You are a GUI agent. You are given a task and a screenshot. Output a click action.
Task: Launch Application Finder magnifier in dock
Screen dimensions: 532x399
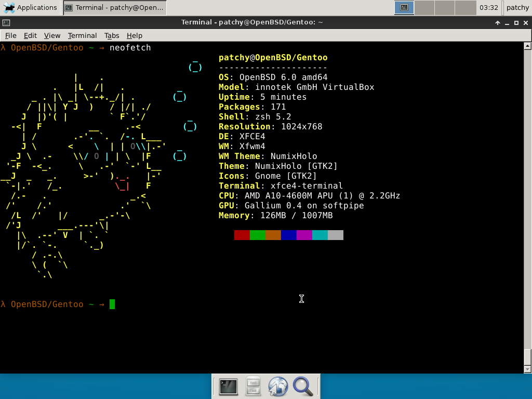[303, 387]
